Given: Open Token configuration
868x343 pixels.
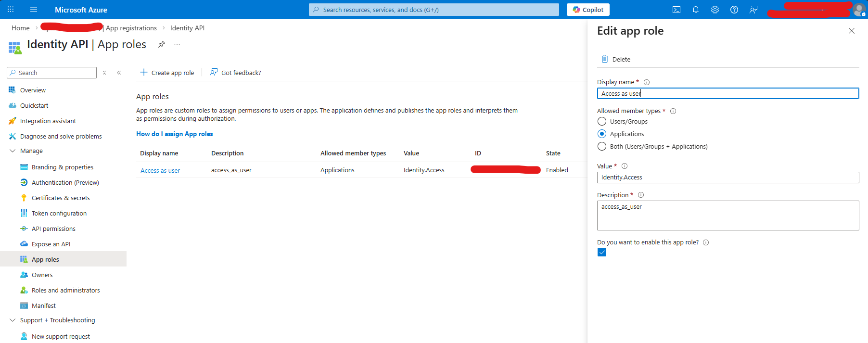Looking at the screenshot, I should pyautogui.click(x=59, y=213).
